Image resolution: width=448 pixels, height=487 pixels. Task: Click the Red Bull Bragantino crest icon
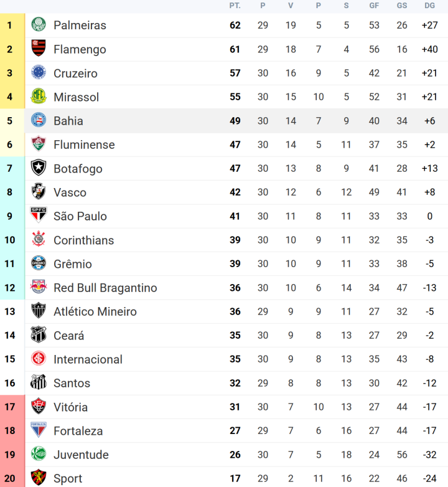(x=39, y=288)
